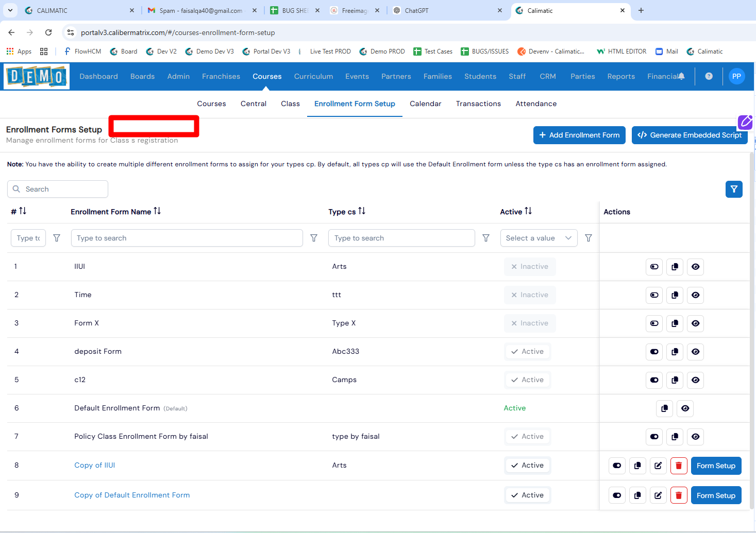Viewport: 756px width, 533px height.
Task: Duplicate the Time enrollment form
Action: (x=675, y=295)
